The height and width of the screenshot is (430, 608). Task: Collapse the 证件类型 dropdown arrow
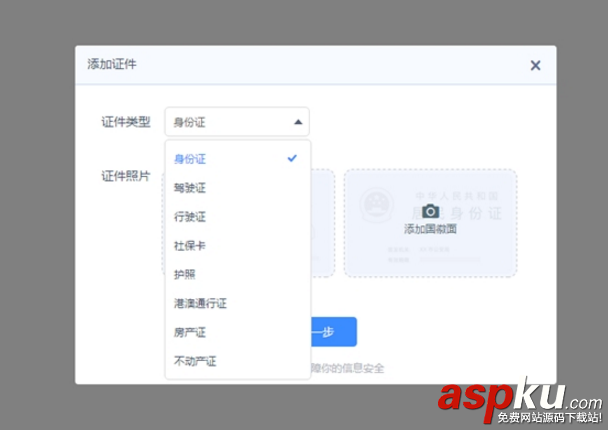[x=298, y=122]
